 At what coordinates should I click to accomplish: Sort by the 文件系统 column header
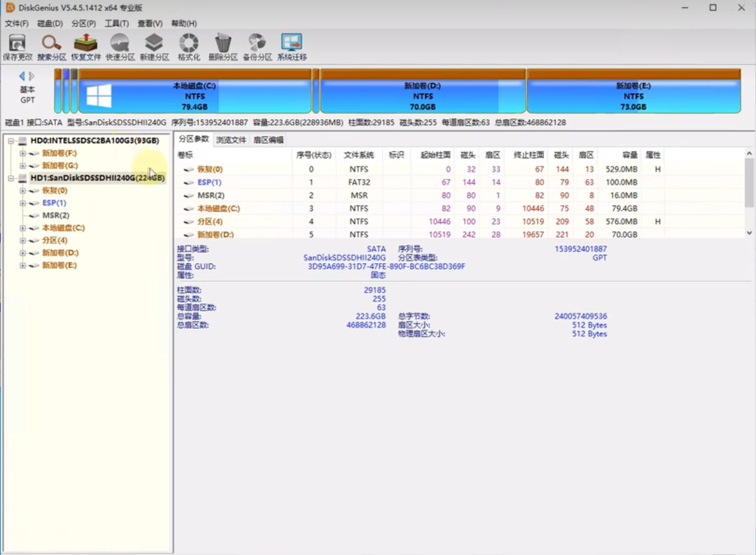359,155
